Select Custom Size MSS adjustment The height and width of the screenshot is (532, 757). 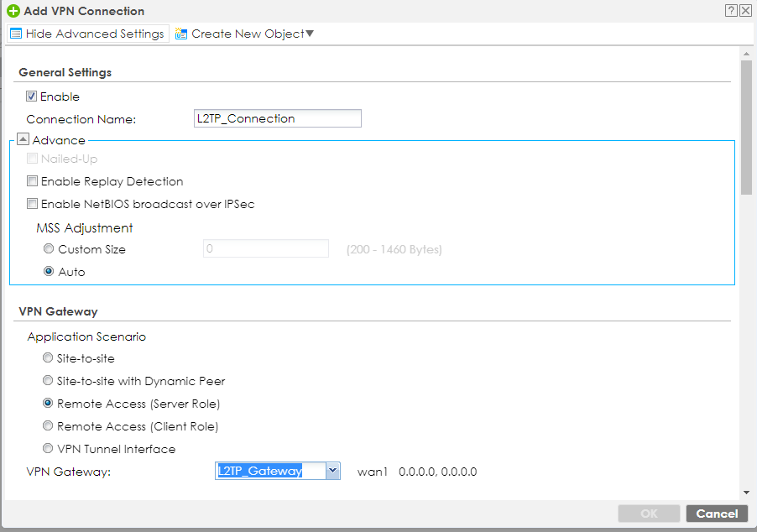click(x=49, y=249)
